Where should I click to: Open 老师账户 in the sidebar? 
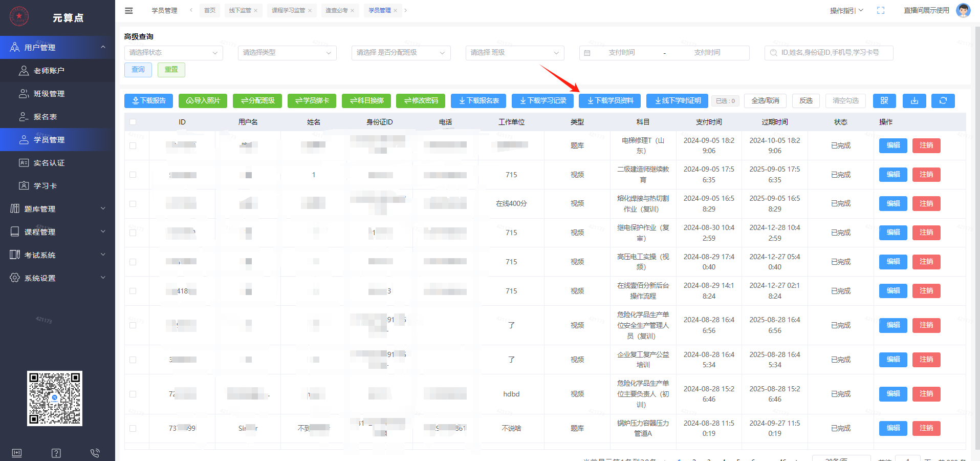(57, 71)
